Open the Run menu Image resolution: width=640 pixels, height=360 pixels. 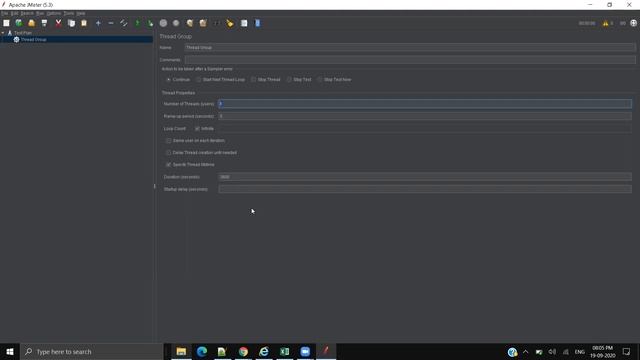coord(40,13)
